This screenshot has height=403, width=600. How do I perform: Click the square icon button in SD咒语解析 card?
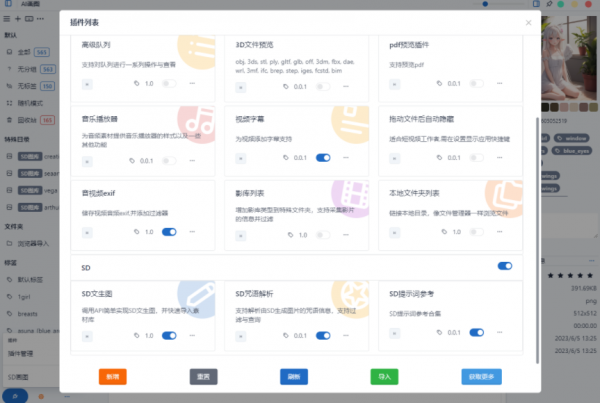click(241, 336)
